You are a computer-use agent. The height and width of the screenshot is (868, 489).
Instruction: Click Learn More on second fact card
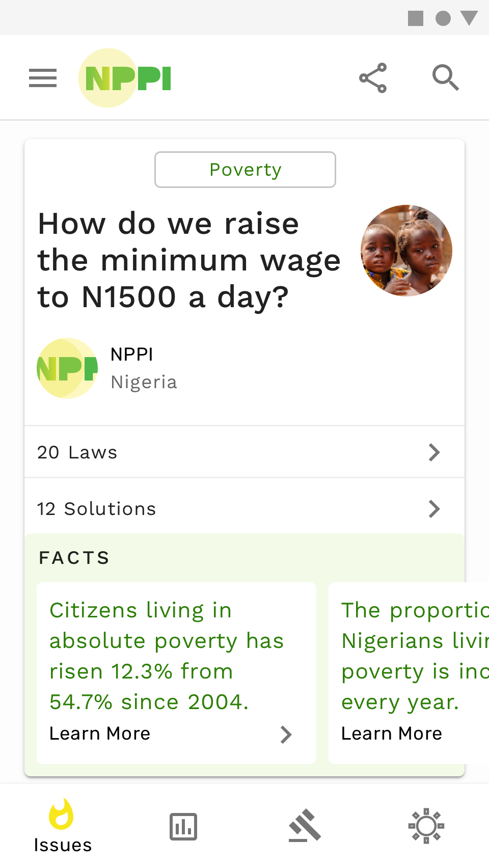[392, 734]
